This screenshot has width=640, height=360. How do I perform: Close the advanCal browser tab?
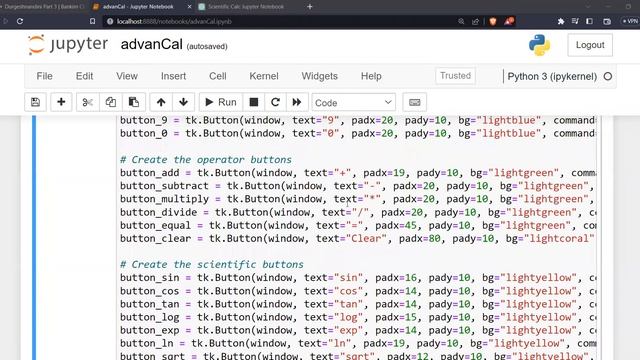point(189,7)
